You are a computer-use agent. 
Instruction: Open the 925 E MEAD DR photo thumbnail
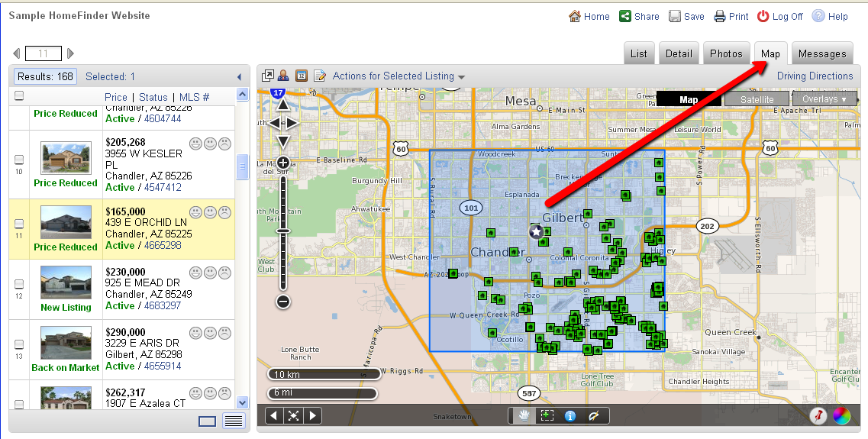(x=66, y=283)
